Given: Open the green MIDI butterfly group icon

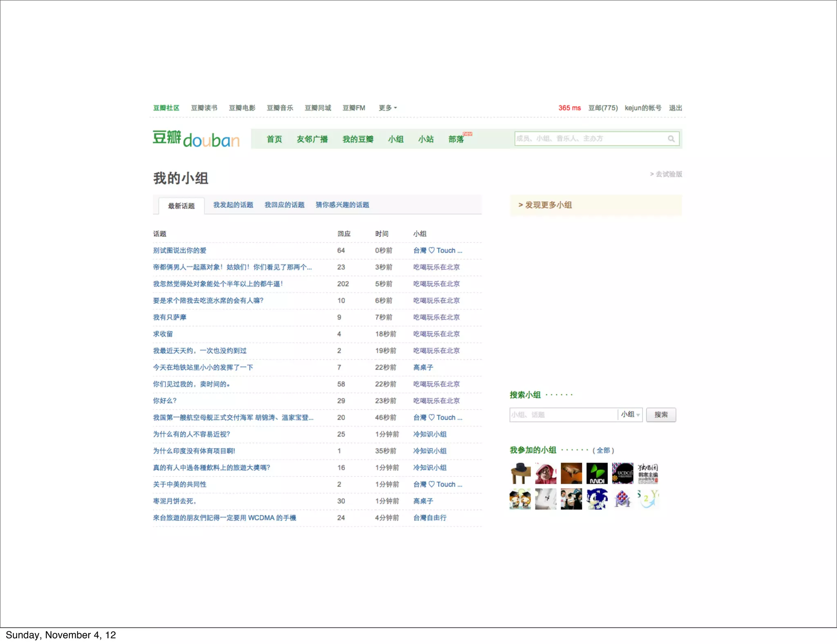Looking at the screenshot, I should coord(597,473).
